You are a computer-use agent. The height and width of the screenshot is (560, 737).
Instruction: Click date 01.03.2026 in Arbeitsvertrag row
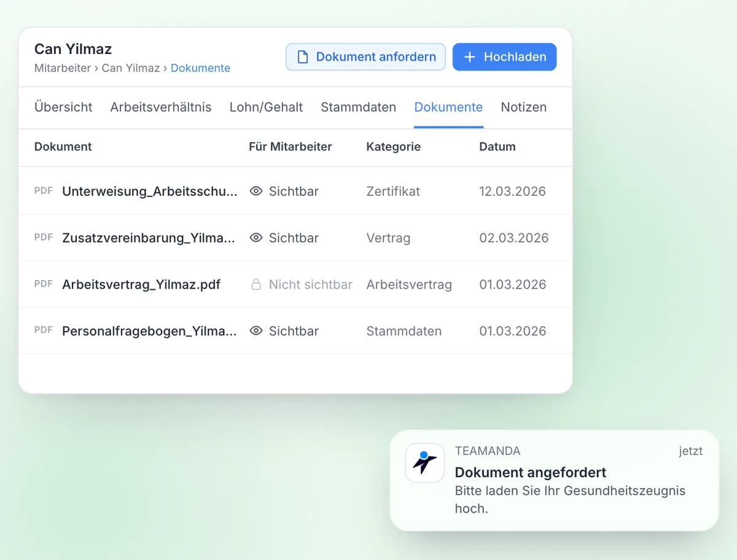(x=513, y=285)
